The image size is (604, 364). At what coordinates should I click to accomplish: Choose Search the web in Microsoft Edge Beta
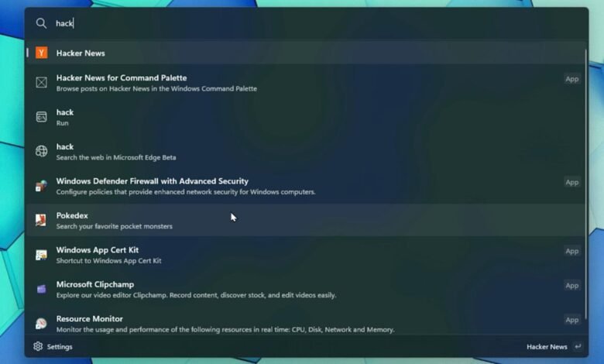point(306,151)
